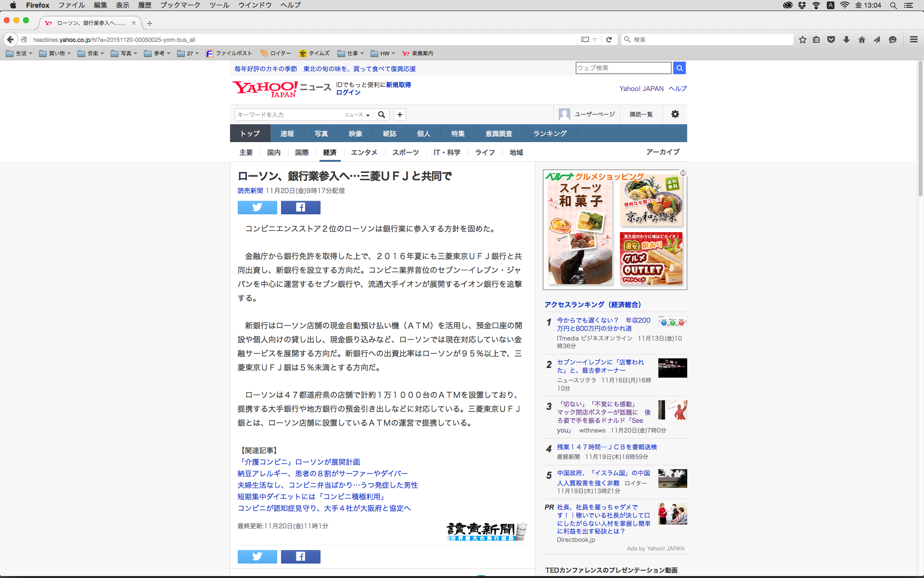Open the Firefox downloads arrow icon

pyautogui.click(x=847, y=39)
